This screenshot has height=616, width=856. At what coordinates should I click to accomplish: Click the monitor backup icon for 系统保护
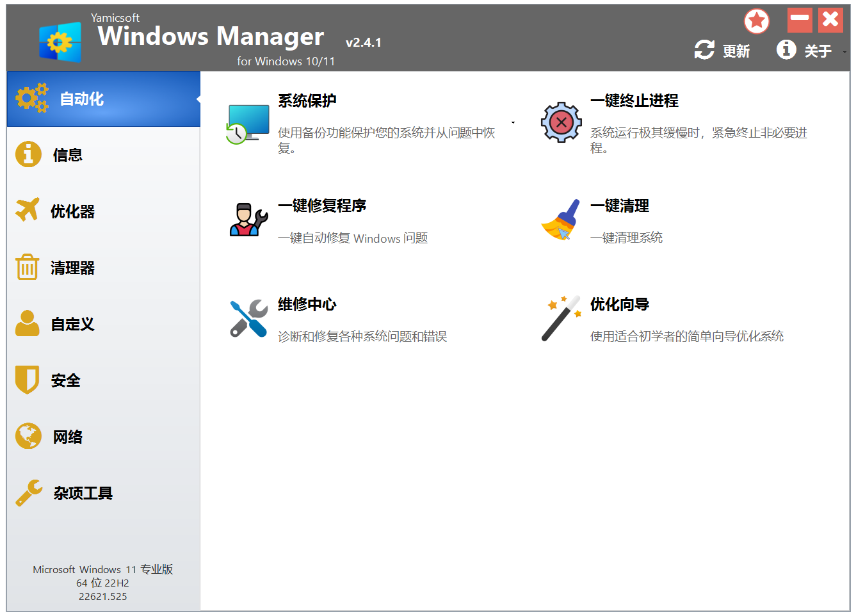[x=248, y=124]
